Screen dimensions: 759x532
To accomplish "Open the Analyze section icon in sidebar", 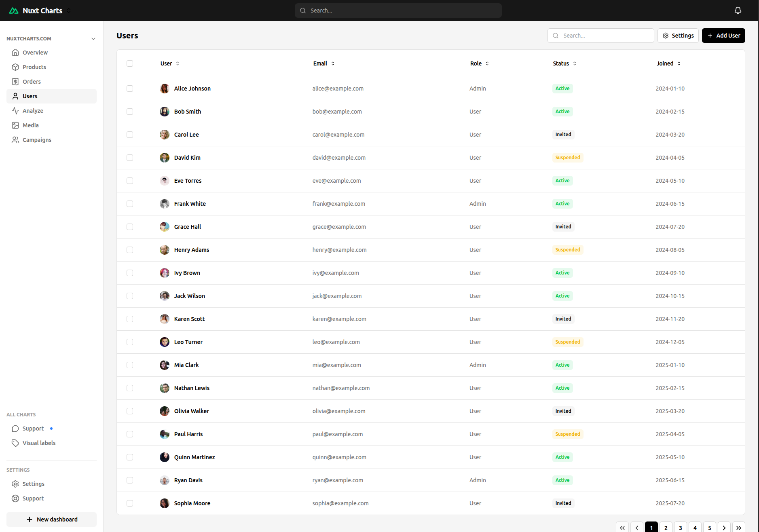I will pos(15,111).
